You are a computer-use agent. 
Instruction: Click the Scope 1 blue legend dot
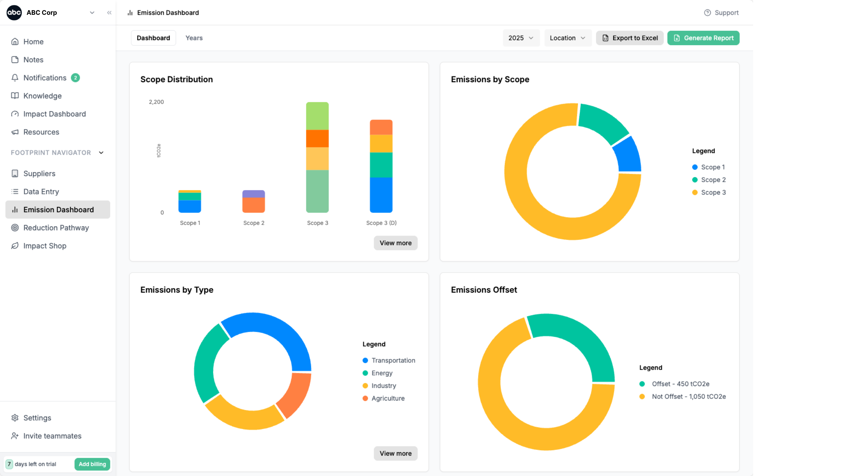[695, 167]
